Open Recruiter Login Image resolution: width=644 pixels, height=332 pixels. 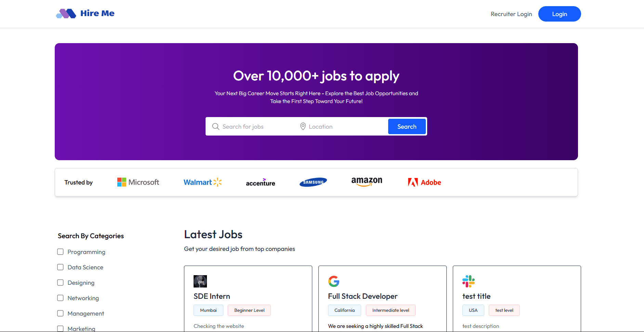click(511, 14)
